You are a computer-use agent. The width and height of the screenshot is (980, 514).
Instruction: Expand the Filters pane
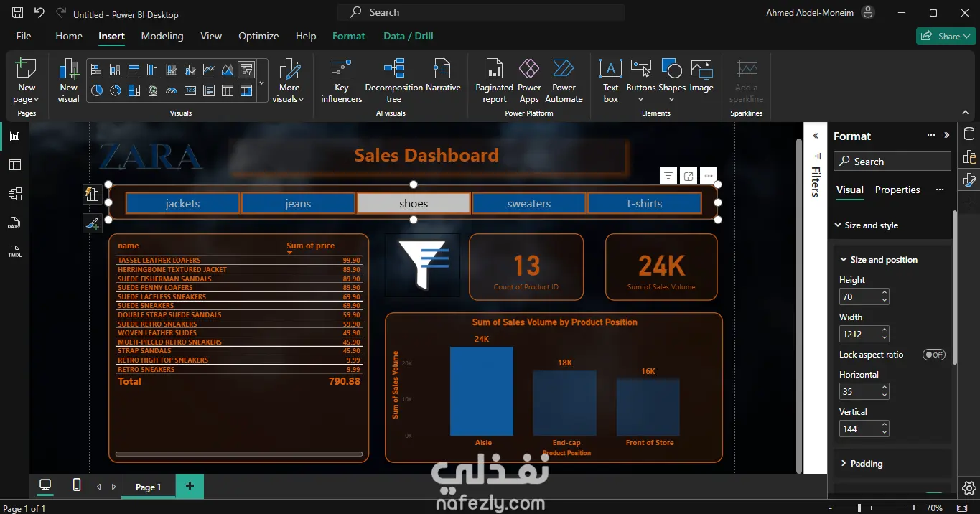816,136
